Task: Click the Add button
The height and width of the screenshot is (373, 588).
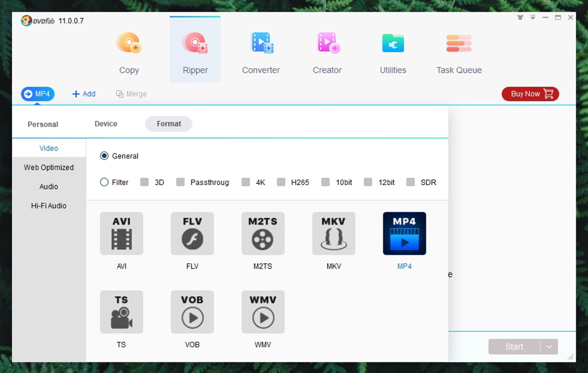Action: 83,93
